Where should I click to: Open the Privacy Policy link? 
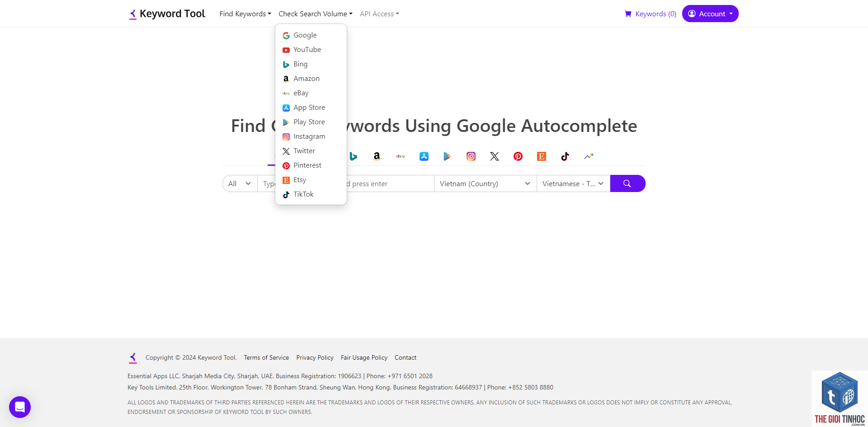pos(315,357)
